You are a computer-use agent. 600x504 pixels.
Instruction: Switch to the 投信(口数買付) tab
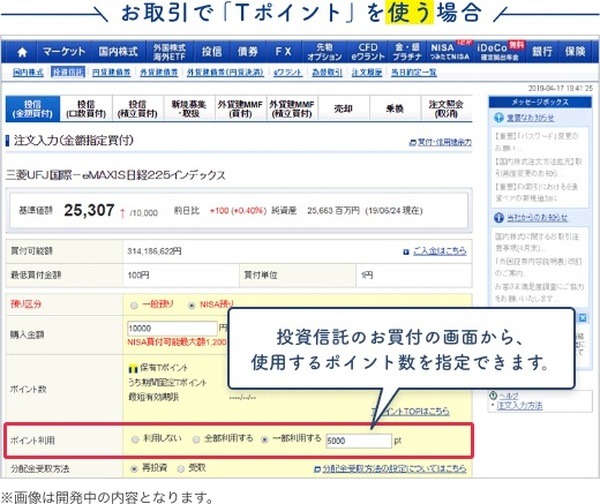click(x=86, y=109)
